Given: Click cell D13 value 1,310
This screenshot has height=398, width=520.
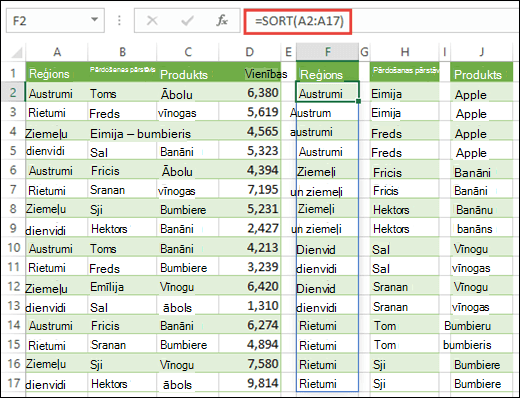Looking at the screenshot, I should pos(249,305).
